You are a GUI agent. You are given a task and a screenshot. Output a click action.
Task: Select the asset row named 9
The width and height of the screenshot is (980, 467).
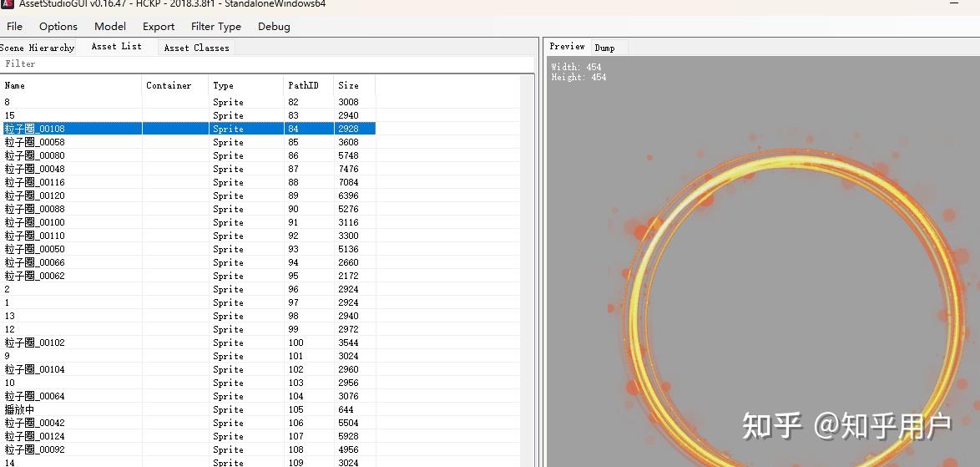[188, 357]
